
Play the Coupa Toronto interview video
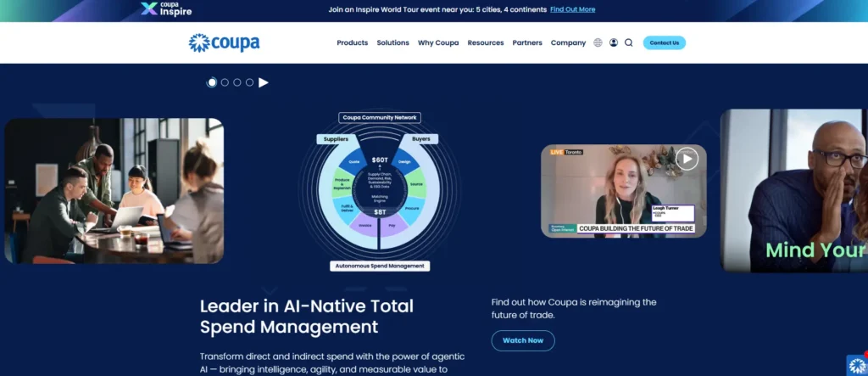687,160
